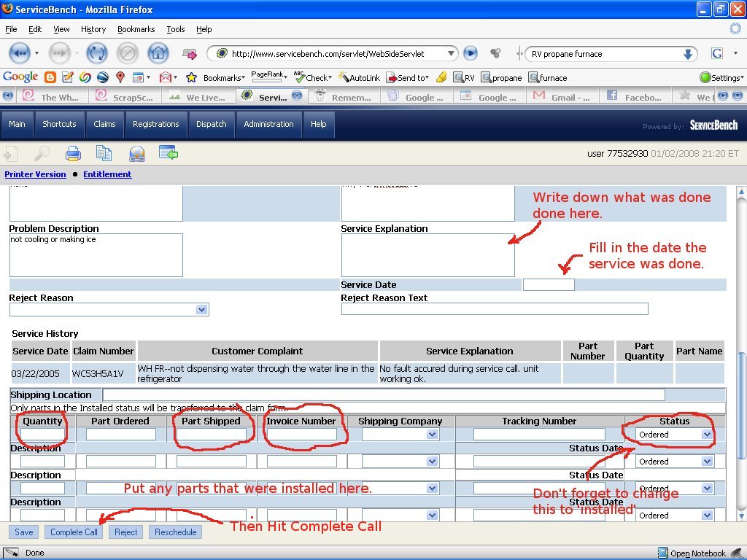Click the 'propane' search-word toolbar button
This screenshot has width=747, height=560.
501,77
